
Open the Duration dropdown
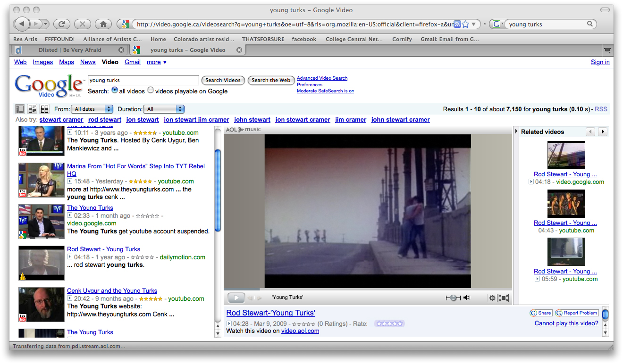[163, 109]
